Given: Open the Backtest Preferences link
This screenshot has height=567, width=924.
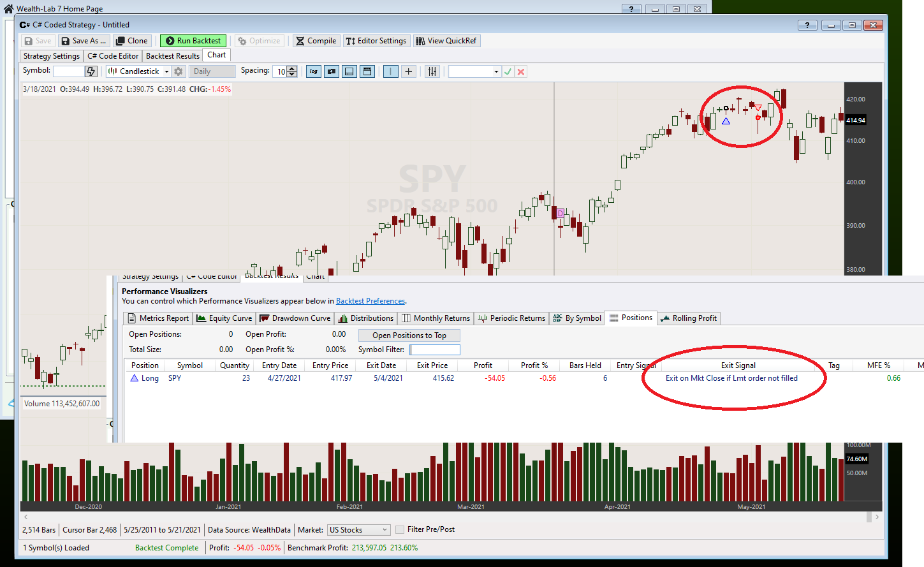Looking at the screenshot, I should [x=370, y=301].
